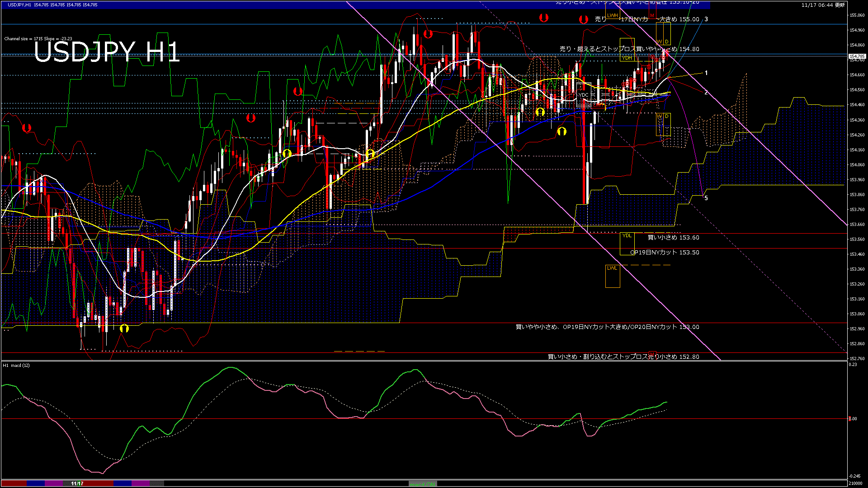Toggle the macd ON control on the bottom bar
Screen dimensions: 868x488
click(x=423, y=483)
